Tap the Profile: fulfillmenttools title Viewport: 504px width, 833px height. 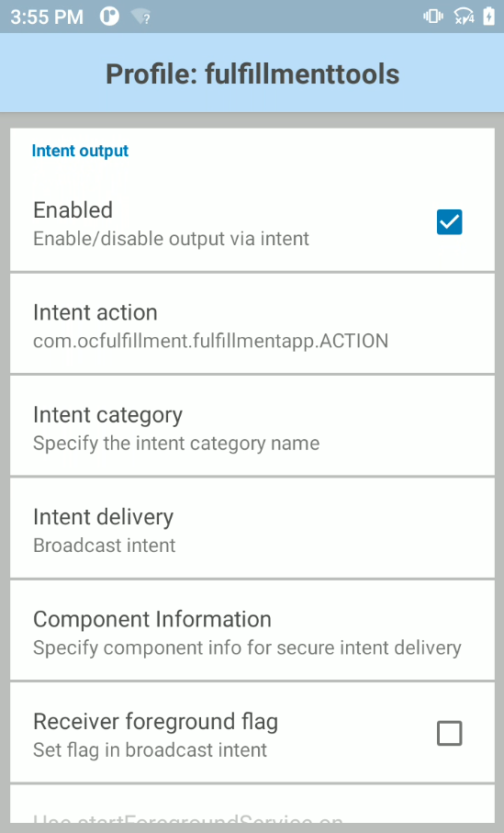pyautogui.click(x=252, y=73)
